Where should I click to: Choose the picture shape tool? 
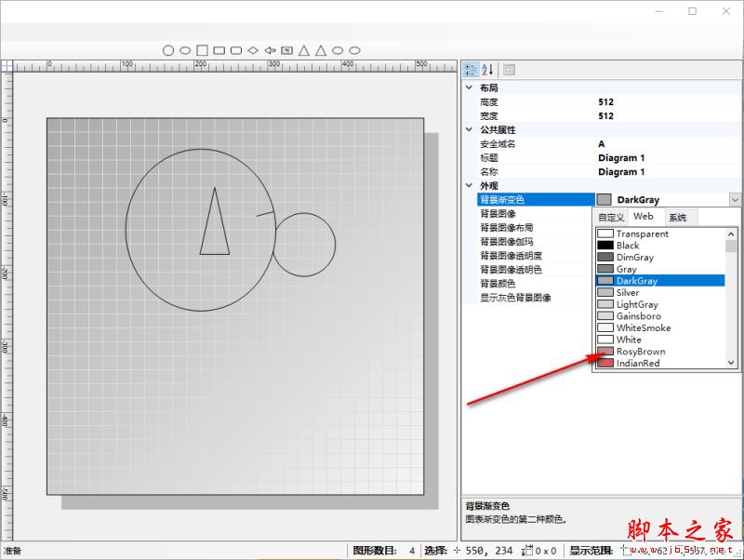(x=287, y=50)
